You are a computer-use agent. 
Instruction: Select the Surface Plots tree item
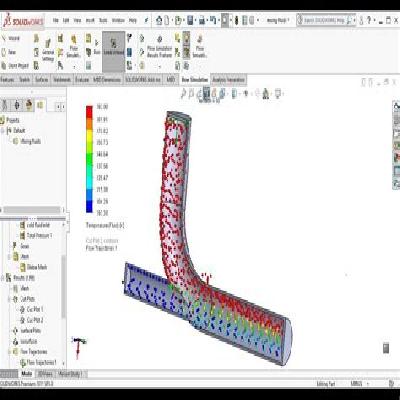click(27, 331)
